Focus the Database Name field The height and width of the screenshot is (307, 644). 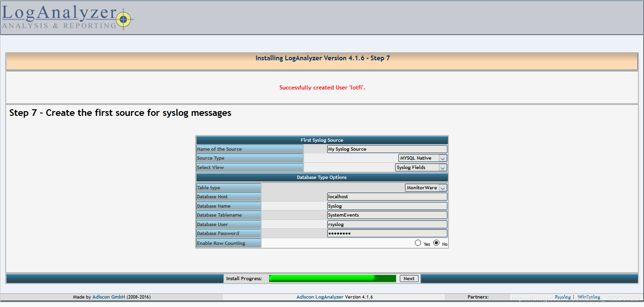(387, 206)
